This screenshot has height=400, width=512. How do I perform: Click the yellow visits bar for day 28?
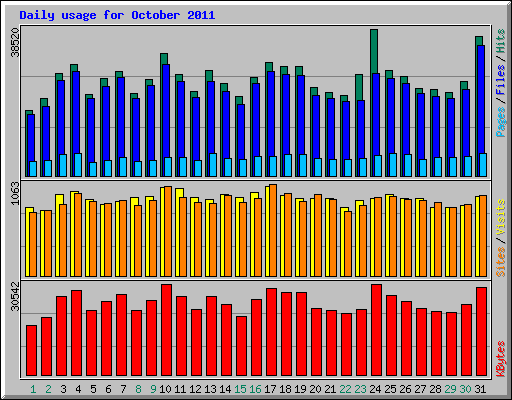click(432, 242)
